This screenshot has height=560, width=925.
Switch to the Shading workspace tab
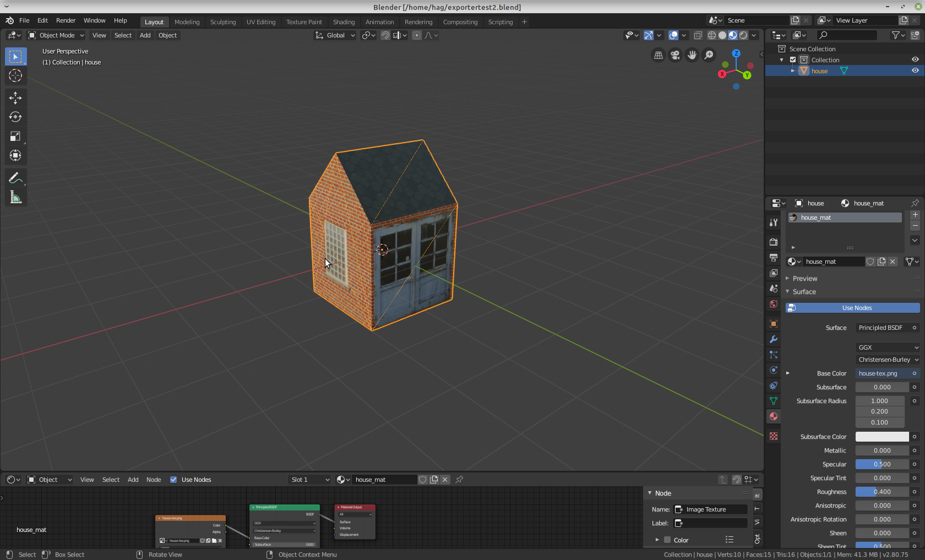344,22
